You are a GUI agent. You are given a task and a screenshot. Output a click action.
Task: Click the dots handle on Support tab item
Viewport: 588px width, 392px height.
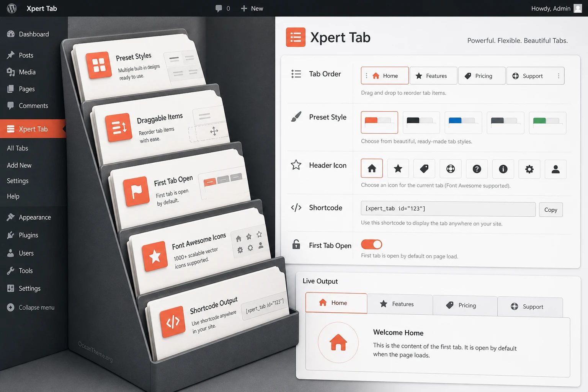pyautogui.click(x=559, y=76)
